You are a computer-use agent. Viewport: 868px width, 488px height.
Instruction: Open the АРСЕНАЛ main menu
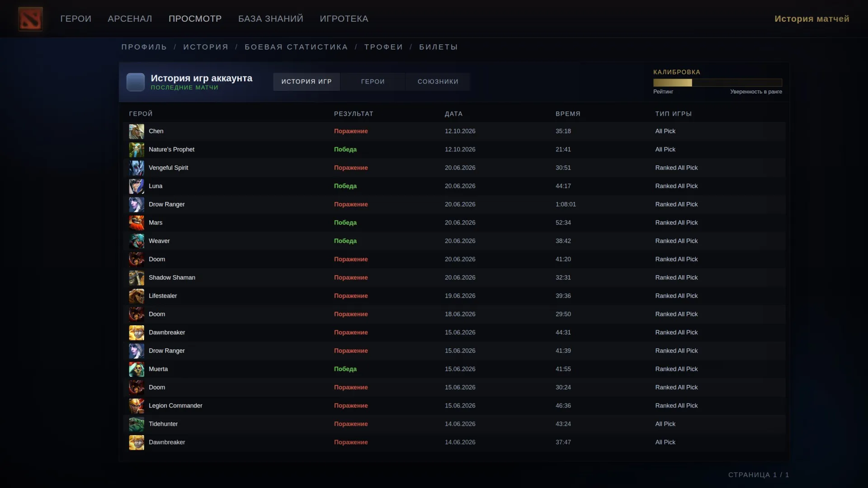[130, 19]
